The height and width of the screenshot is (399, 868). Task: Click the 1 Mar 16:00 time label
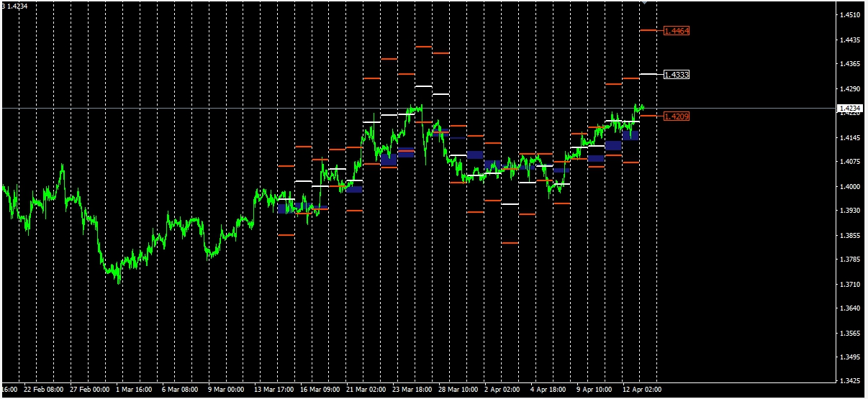point(135,390)
